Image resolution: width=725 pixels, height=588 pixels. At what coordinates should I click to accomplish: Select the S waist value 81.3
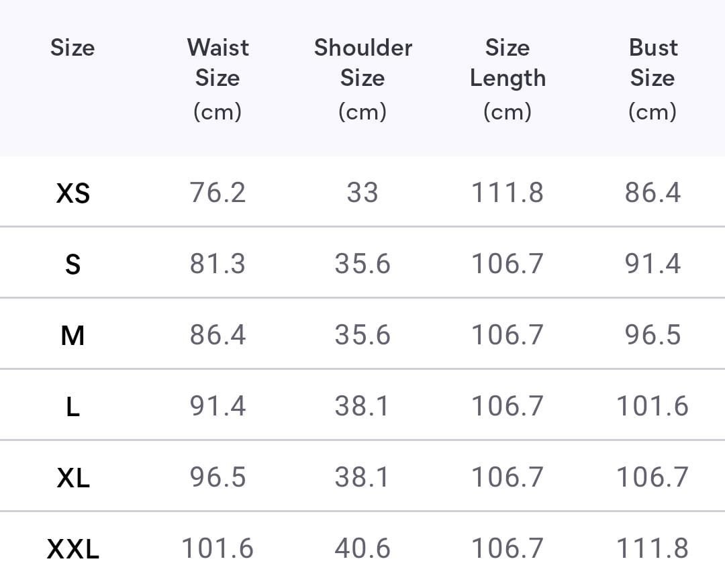[x=217, y=264]
